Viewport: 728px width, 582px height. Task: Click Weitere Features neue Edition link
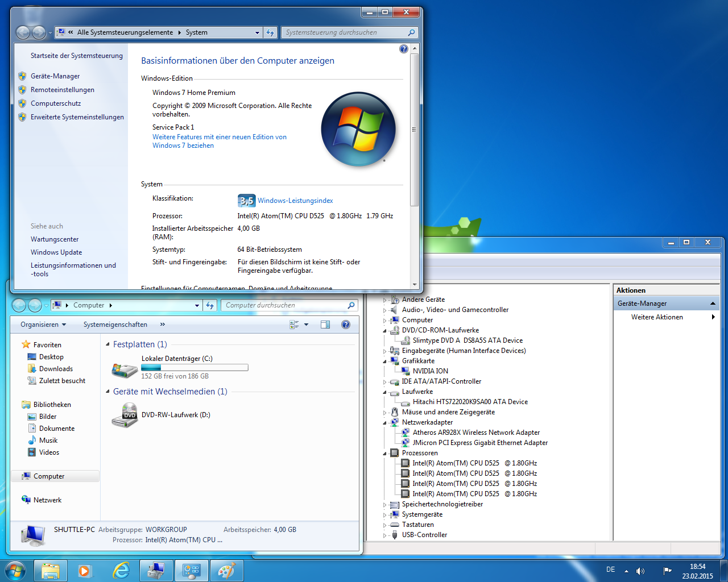point(220,141)
